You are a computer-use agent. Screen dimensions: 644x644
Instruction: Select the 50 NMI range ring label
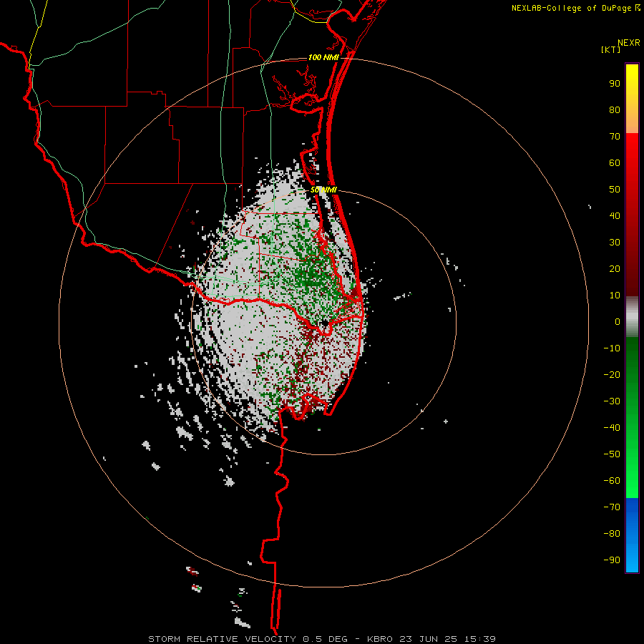click(323, 190)
